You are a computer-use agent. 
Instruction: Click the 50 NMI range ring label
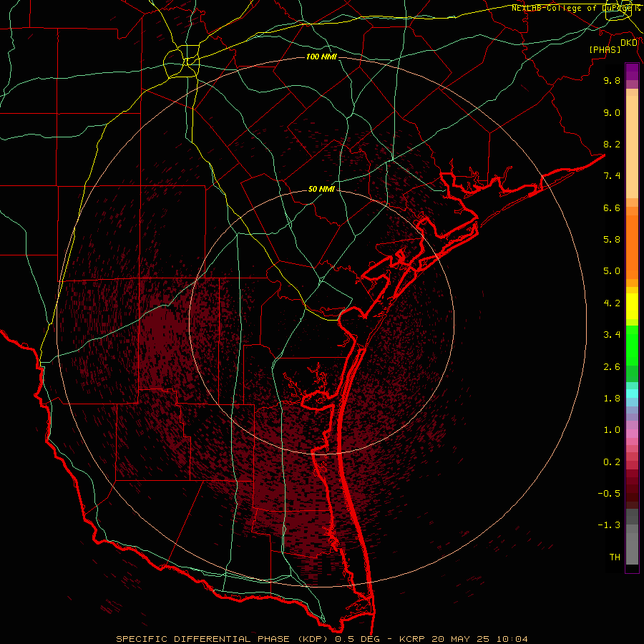tap(321, 189)
